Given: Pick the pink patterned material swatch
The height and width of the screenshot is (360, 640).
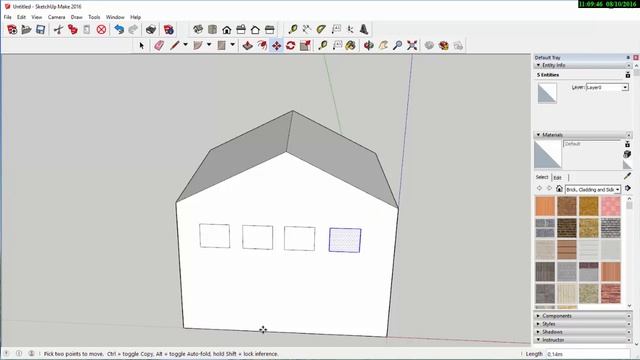Looking at the screenshot, I should pos(611,206).
